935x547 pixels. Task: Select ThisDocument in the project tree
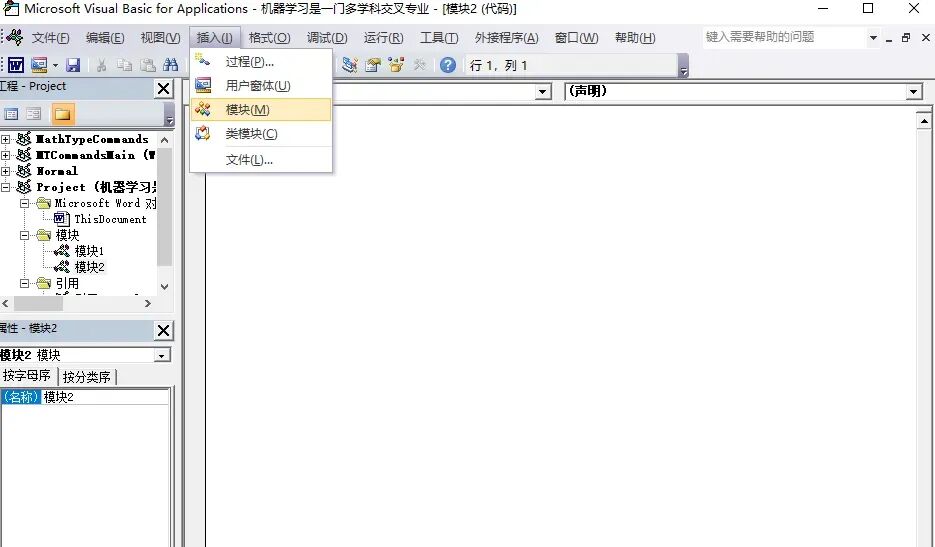click(x=110, y=220)
